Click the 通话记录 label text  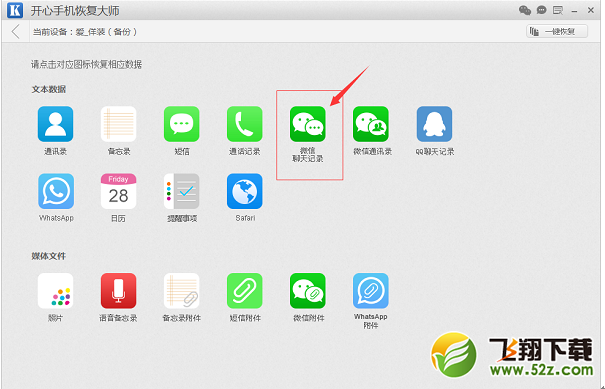(245, 151)
